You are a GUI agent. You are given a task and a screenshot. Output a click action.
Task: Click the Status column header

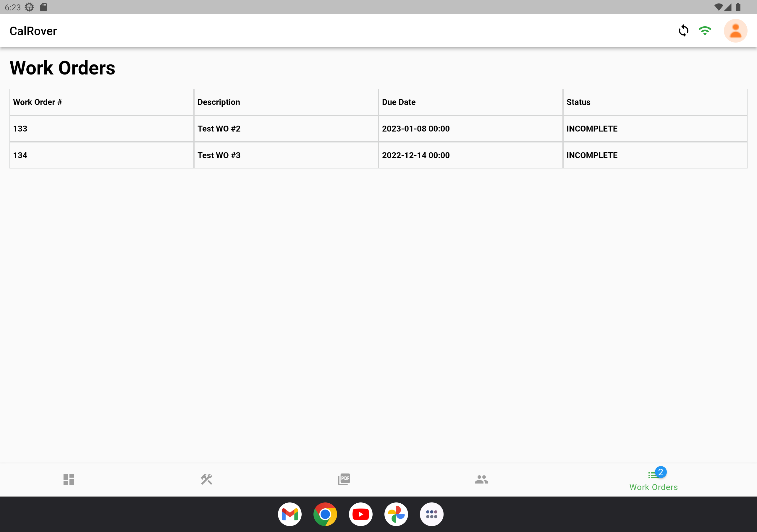(x=578, y=102)
